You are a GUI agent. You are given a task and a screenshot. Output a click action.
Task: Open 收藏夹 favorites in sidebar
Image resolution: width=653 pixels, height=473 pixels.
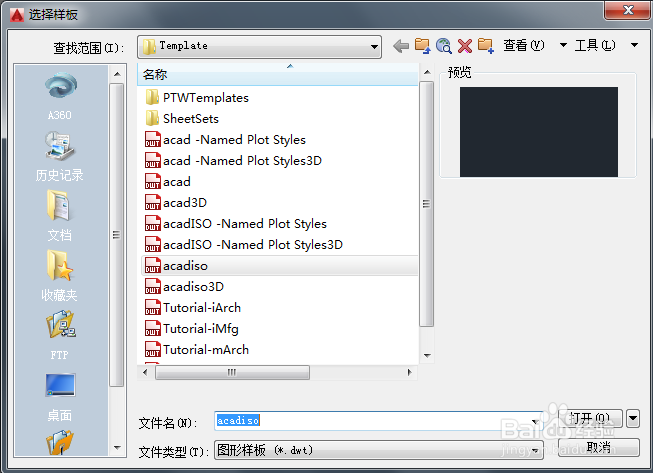[x=60, y=276]
